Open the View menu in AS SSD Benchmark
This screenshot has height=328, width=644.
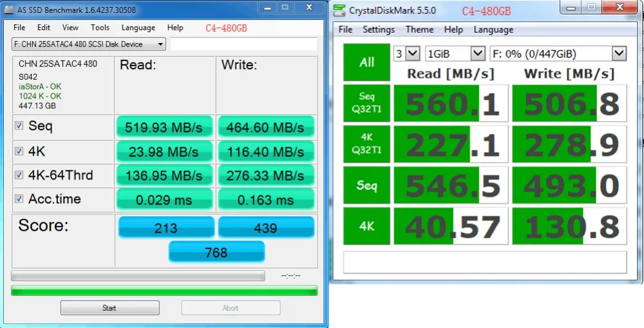point(70,28)
